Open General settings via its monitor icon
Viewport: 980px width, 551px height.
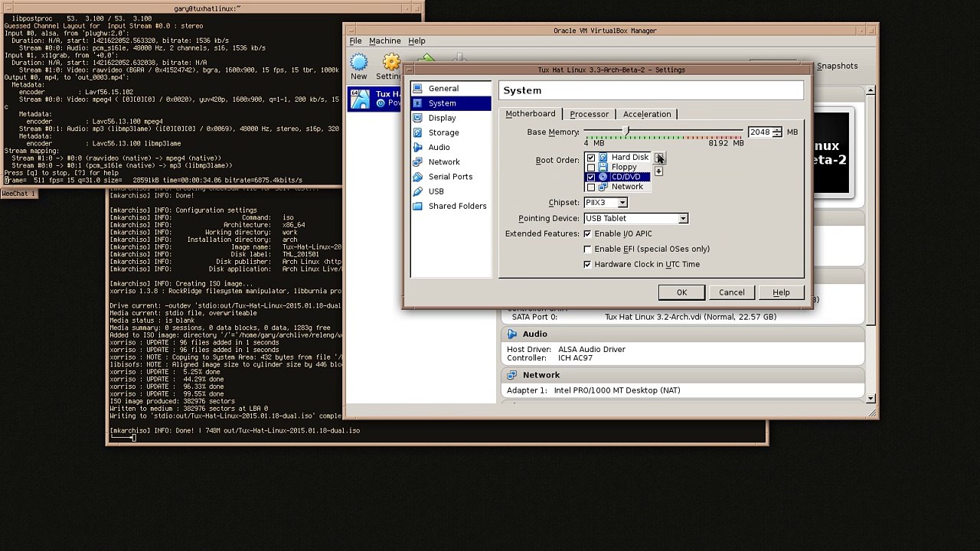417,89
